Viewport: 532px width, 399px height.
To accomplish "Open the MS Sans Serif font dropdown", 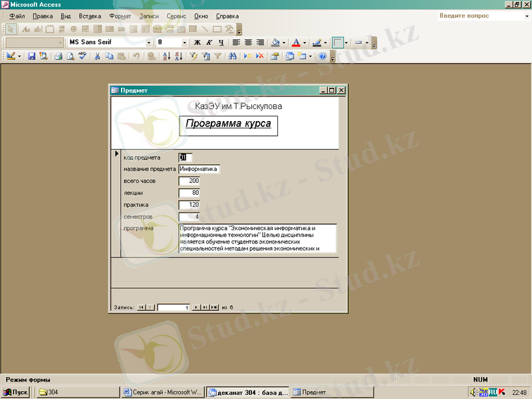I will click(150, 43).
